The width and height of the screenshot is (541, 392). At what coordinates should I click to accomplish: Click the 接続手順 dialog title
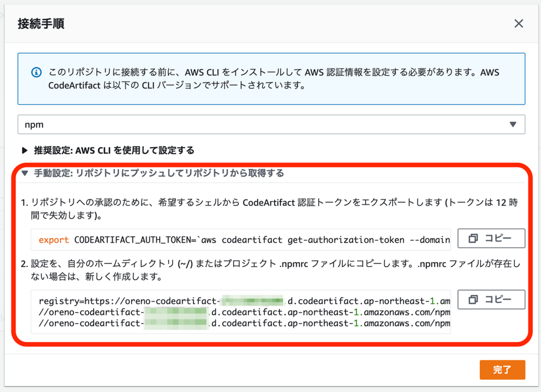(x=41, y=24)
